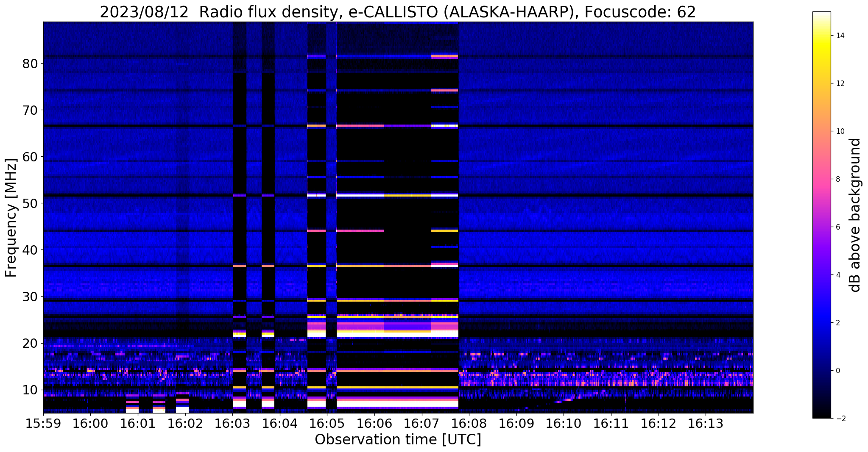Click the 30 MHz frequency tick label
The width and height of the screenshot is (868, 452).
click(30, 297)
